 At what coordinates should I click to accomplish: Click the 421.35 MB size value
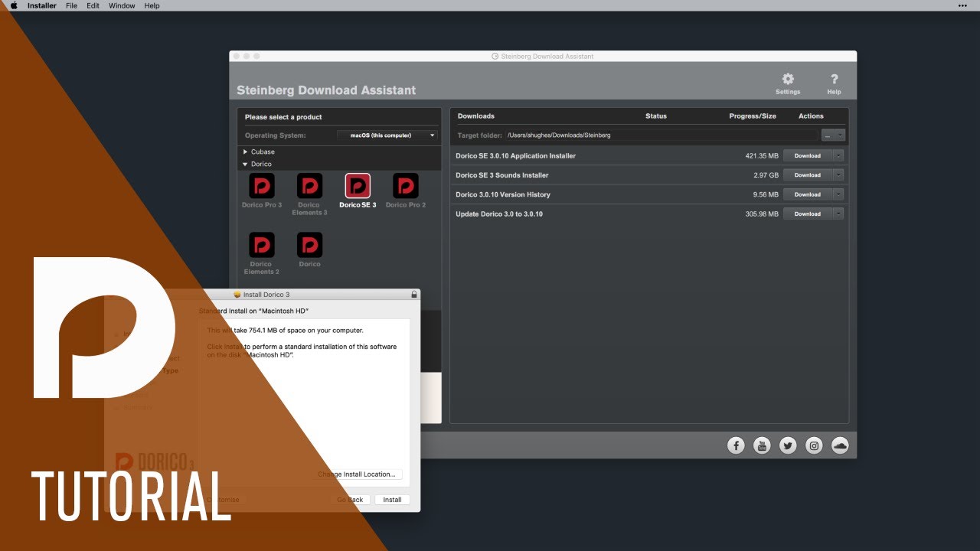coord(762,156)
